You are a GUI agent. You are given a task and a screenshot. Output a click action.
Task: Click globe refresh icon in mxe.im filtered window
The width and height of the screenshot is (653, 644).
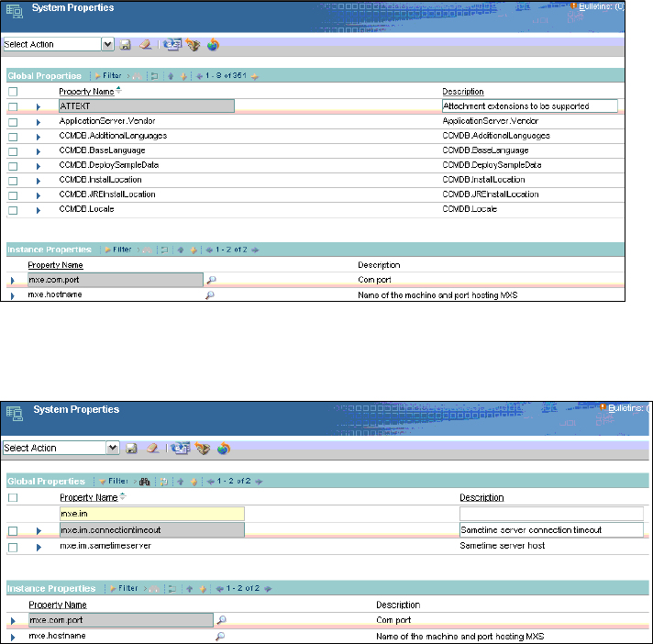click(224, 449)
